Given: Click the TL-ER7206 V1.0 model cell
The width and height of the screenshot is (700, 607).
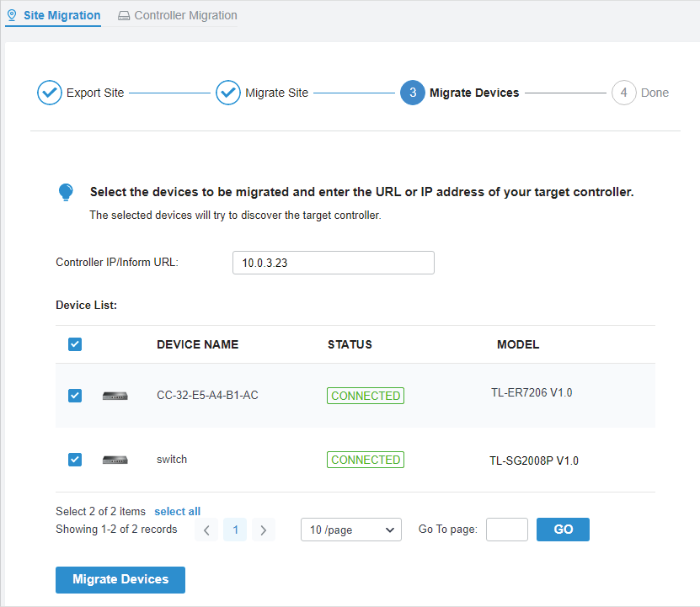Looking at the screenshot, I should pos(532,393).
